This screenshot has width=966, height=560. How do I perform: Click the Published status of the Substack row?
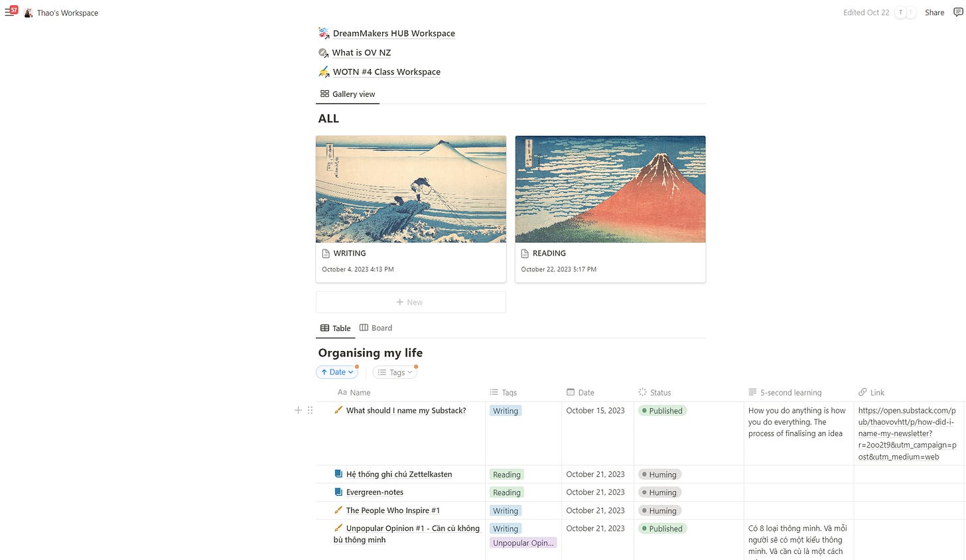click(662, 411)
